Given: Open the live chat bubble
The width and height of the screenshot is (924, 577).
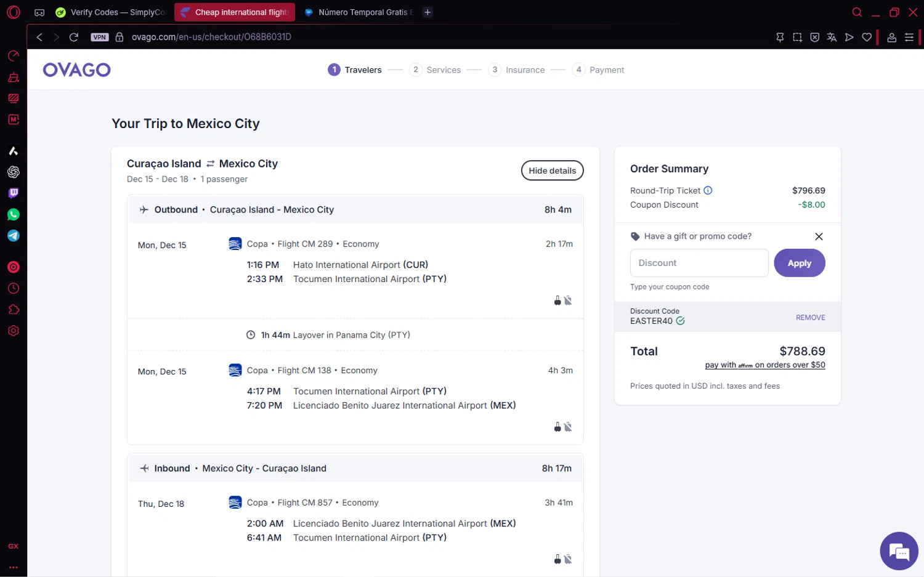Looking at the screenshot, I should click(x=899, y=551).
